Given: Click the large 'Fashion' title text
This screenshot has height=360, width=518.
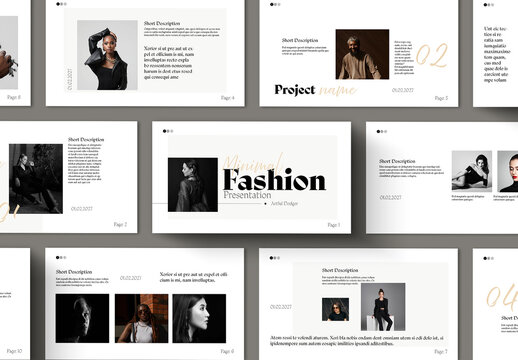Looking at the screenshot, I should pos(274,180).
